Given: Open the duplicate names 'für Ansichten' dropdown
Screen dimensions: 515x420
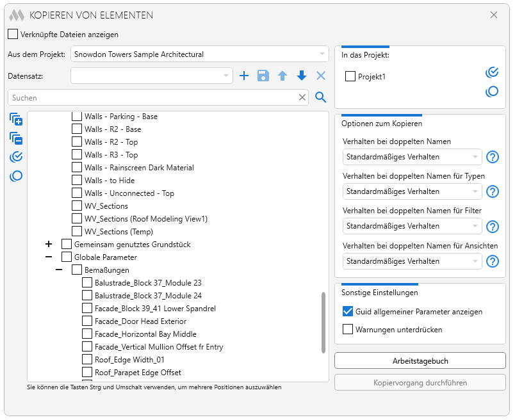Looking at the screenshot, I should pyautogui.click(x=413, y=261).
